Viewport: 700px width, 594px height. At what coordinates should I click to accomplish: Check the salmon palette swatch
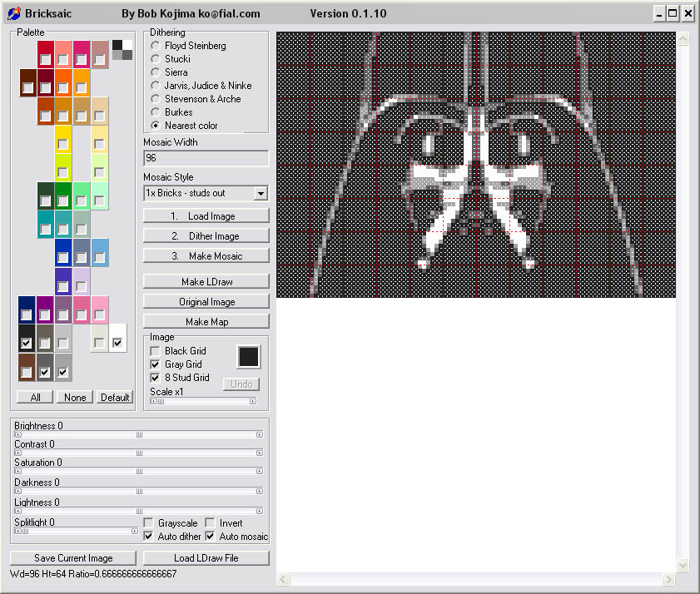click(x=63, y=59)
